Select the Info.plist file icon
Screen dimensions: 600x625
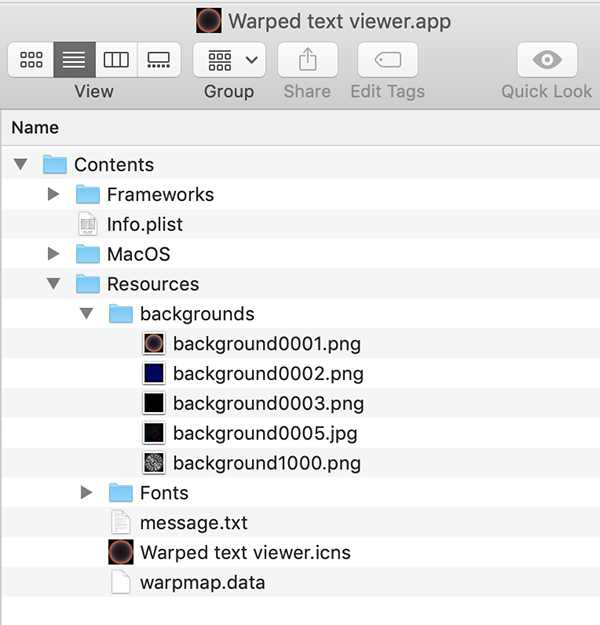click(x=88, y=224)
